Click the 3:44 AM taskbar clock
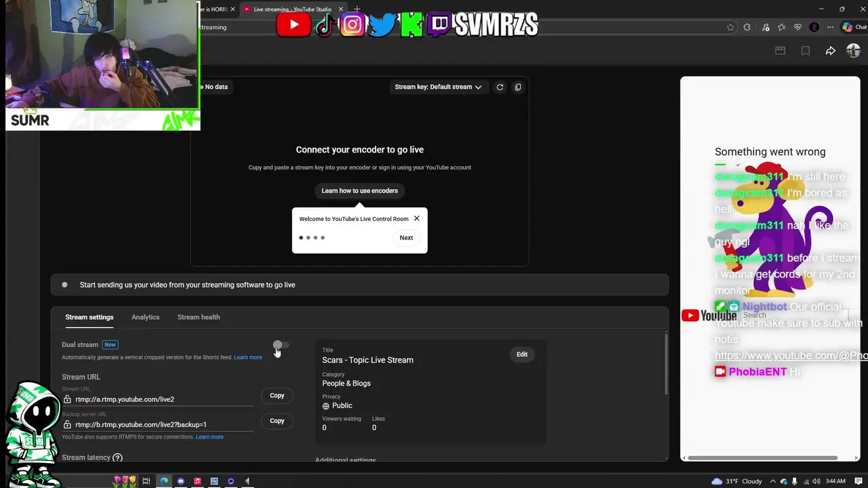The image size is (868, 488). pos(835,481)
